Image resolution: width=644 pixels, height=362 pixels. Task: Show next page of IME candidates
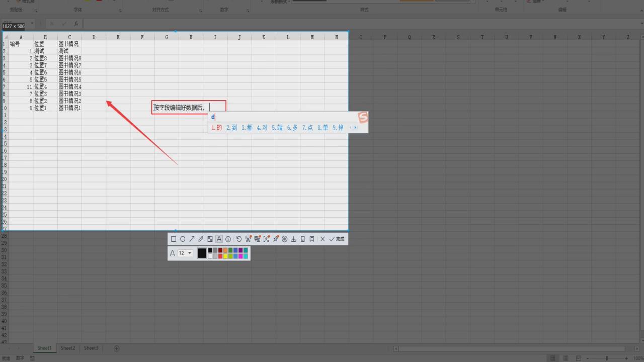356,128
